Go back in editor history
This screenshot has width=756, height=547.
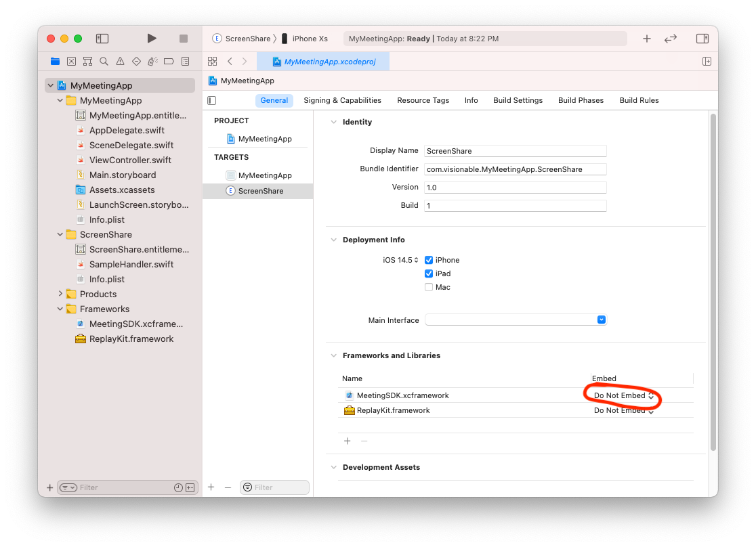click(x=230, y=61)
